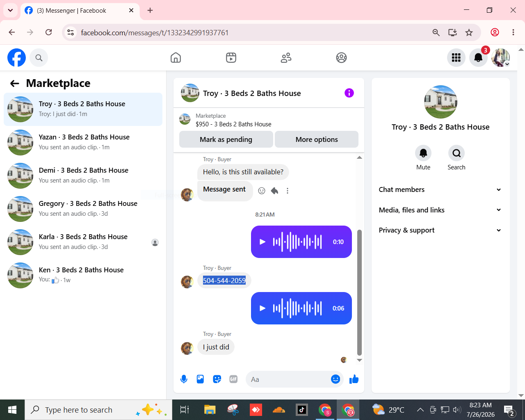Open Troy's 3 Beds 2 Baths House chat

pyautogui.click(x=83, y=110)
